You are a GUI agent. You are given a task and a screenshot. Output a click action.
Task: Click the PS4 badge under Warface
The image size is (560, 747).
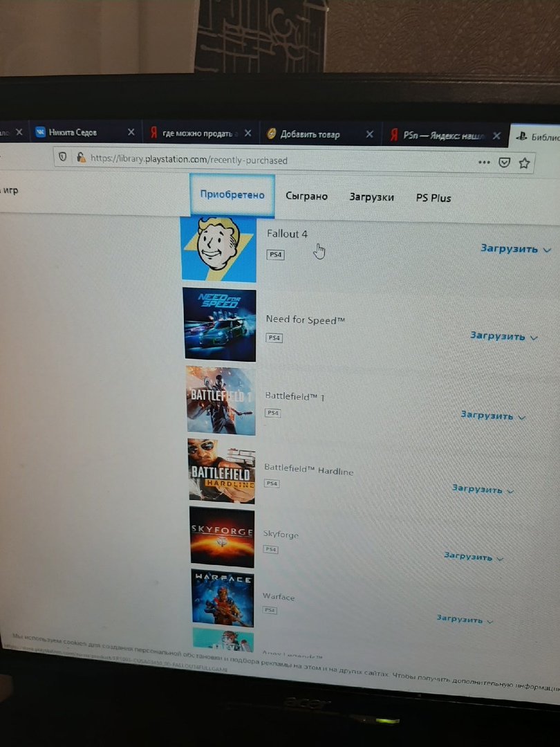(270, 610)
